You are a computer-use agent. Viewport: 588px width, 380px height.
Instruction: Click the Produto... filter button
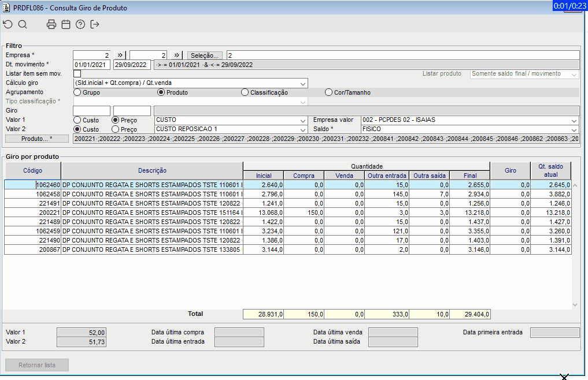click(36, 139)
